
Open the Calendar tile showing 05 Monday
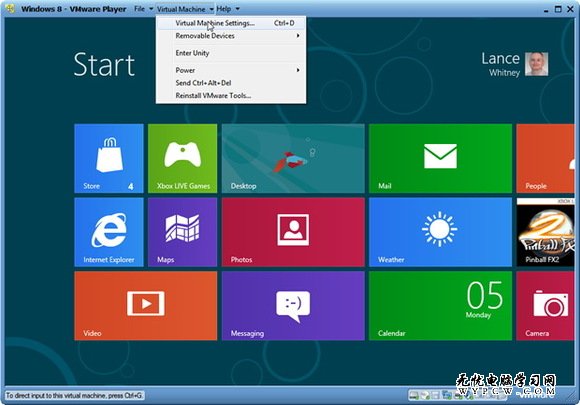[440, 306]
